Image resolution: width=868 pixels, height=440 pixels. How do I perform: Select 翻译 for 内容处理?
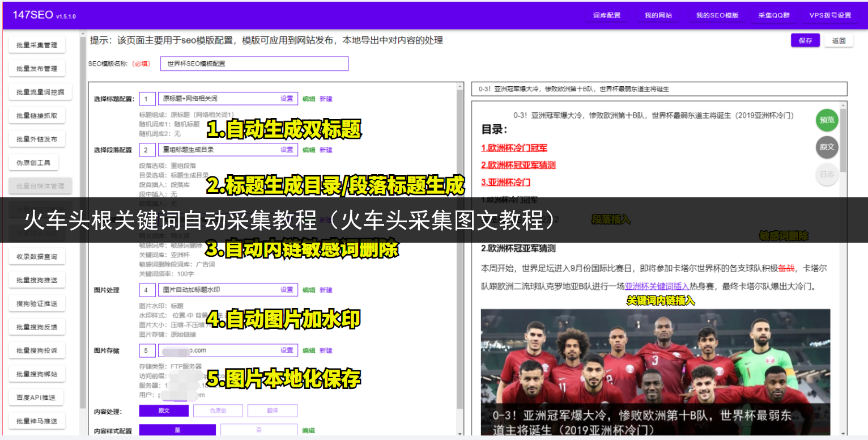point(273,411)
